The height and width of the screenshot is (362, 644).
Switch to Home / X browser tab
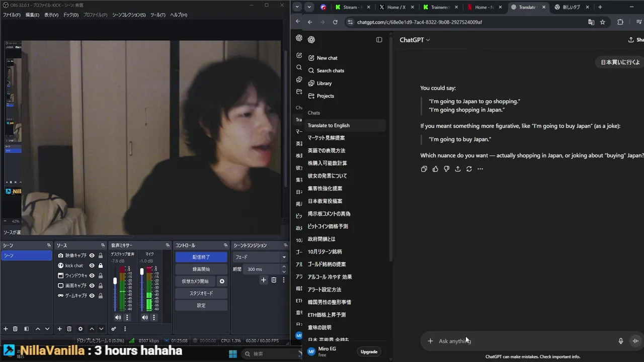(396, 7)
